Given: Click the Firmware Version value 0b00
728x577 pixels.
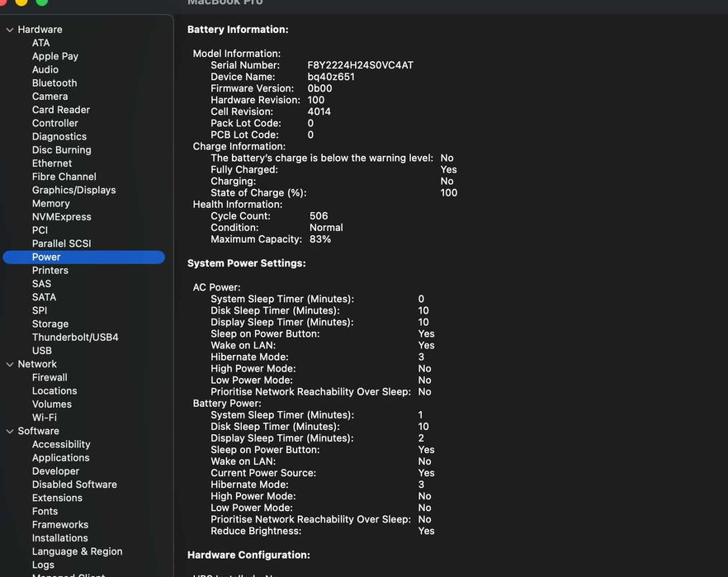Looking at the screenshot, I should pyautogui.click(x=319, y=88).
